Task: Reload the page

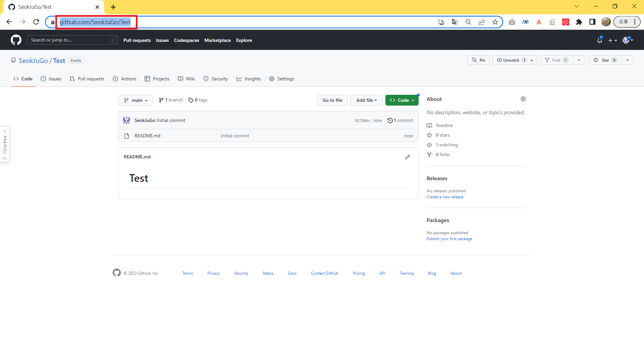Action: 36,22
